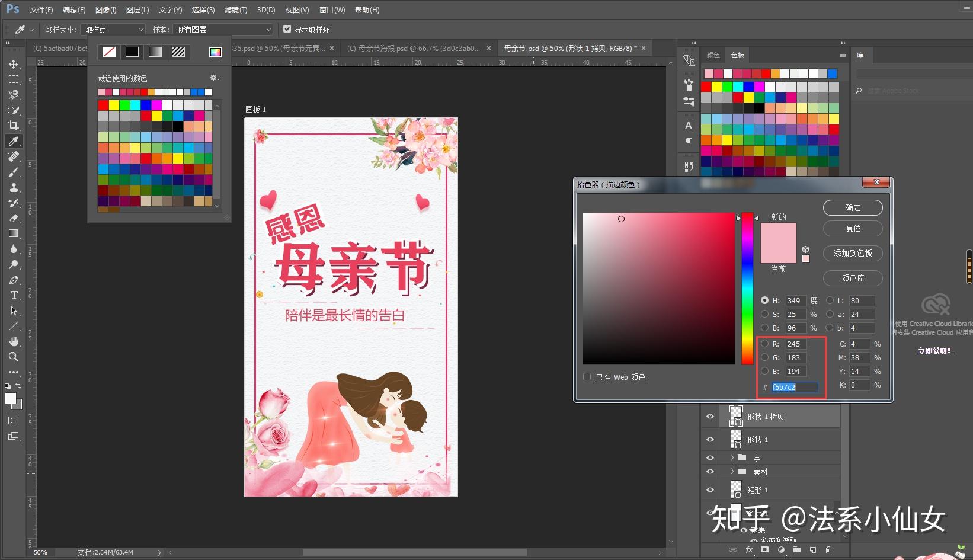
Task: Click the 确定 button
Action: click(853, 207)
